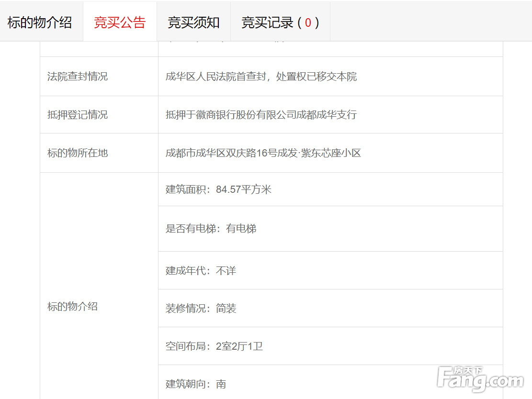Open the 竞买须知 tab
The width and height of the screenshot is (532, 399).
pyautogui.click(x=193, y=22)
